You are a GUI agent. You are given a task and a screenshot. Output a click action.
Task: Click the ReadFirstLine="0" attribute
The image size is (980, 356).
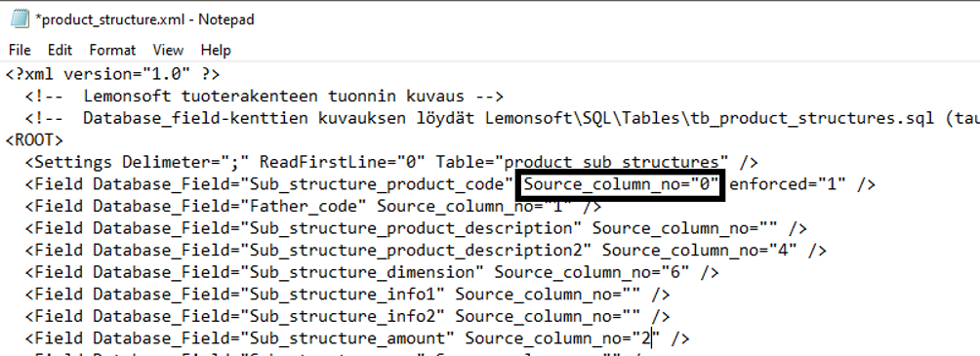[x=343, y=162]
